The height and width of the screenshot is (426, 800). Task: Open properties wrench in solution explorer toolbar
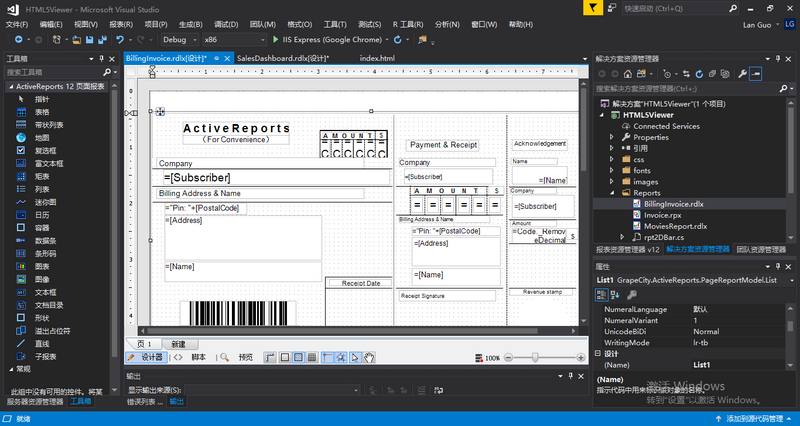742,74
